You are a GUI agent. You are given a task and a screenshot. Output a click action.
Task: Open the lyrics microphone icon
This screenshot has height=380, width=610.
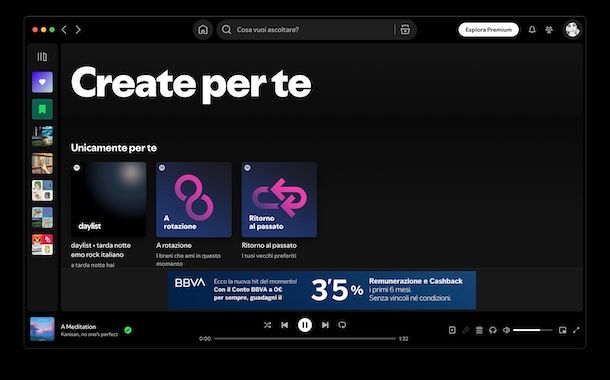pos(466,330)
